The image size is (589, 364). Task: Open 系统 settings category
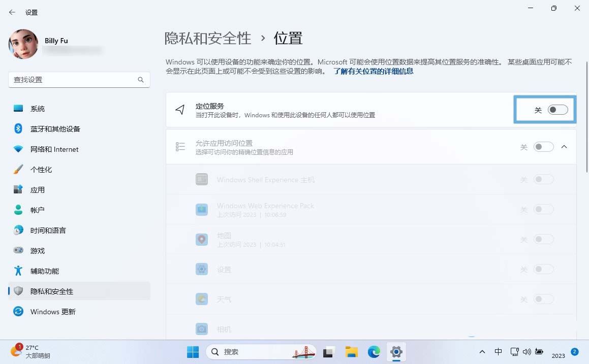click(38, 109)
